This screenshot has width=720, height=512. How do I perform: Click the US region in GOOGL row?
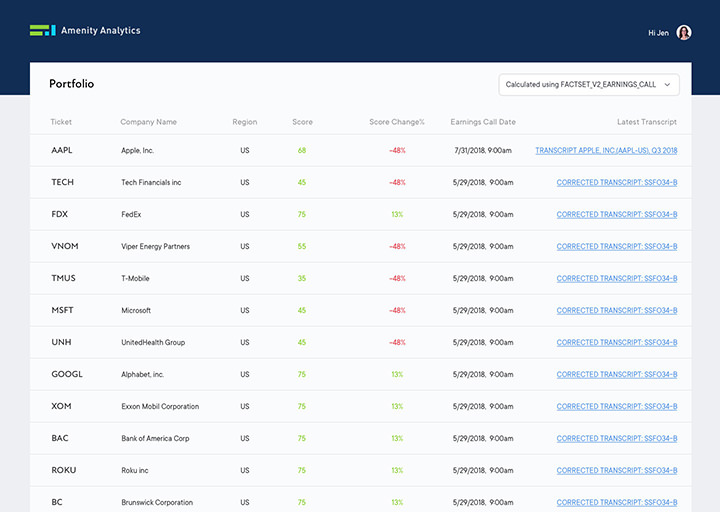click(x=245, y=374)
